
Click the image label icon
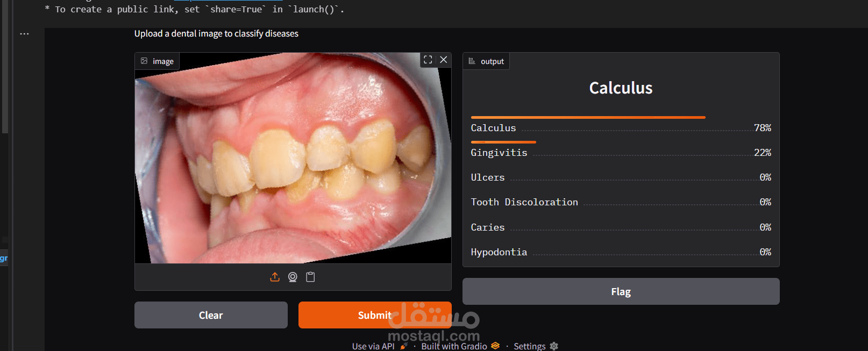coord(144,61)
